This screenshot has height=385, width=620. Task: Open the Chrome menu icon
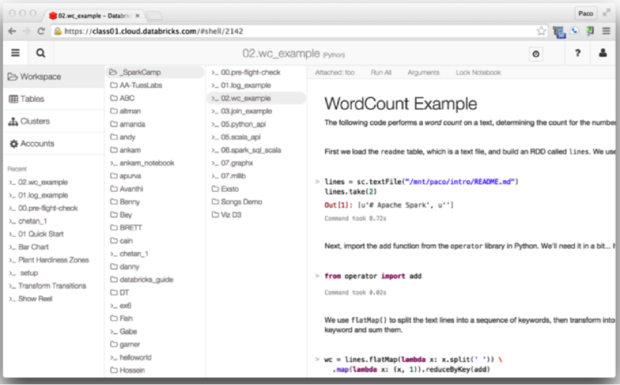(606, 31)
